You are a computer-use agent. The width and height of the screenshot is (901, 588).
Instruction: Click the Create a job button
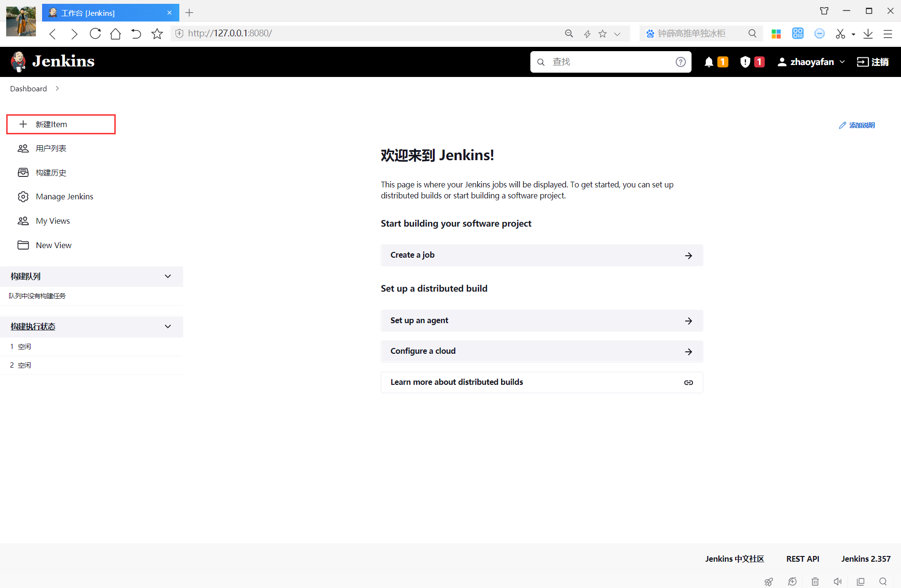[x=542, y=255]
